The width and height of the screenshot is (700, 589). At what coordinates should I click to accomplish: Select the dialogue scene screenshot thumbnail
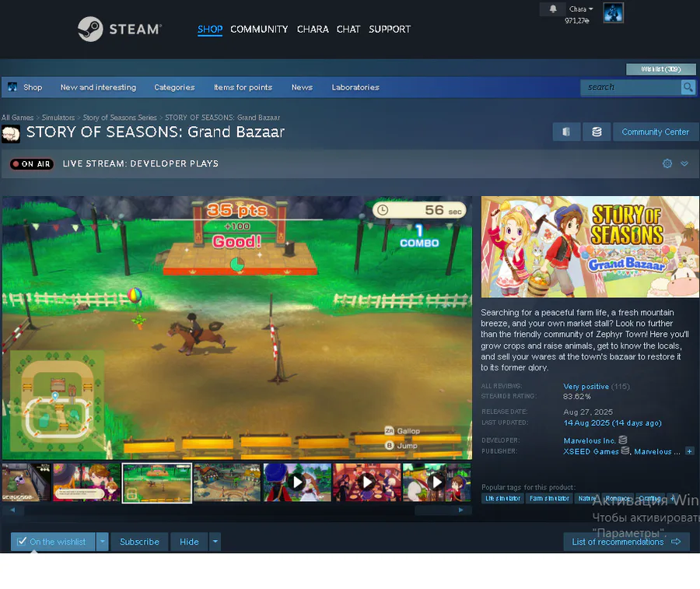pyautogui.click(x=86, y=482)
